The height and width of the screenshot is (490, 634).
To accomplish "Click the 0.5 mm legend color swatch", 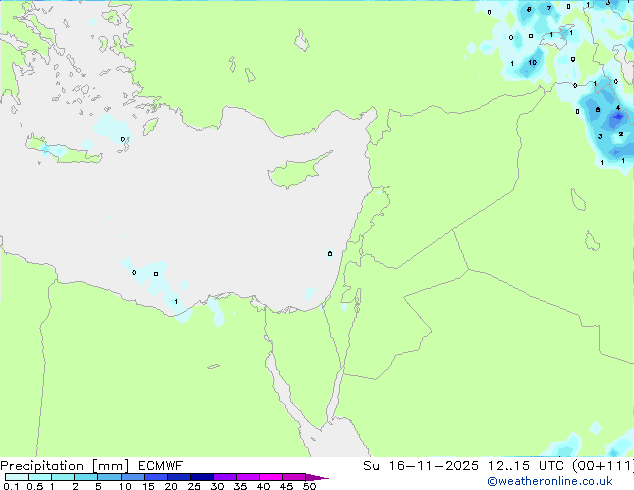I will point(40,477).
